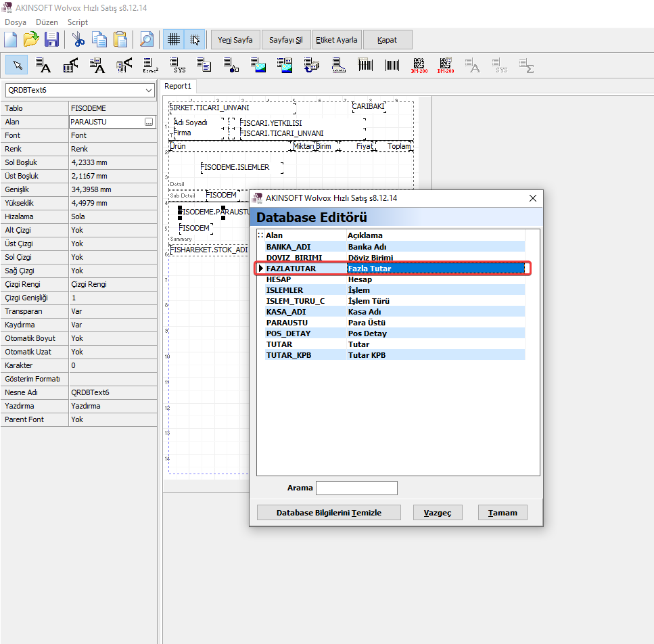Click the Transparan value Var

pos(113,312)
